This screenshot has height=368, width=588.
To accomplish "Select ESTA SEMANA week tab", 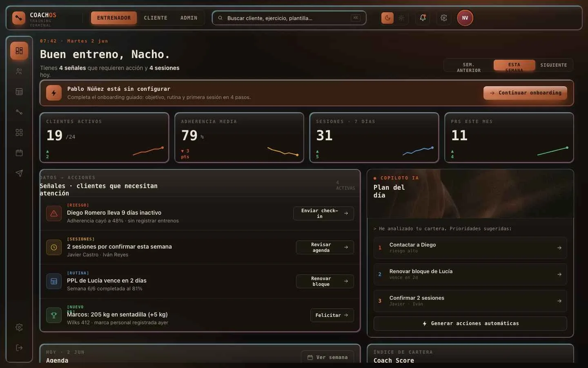I will point(514,65).
